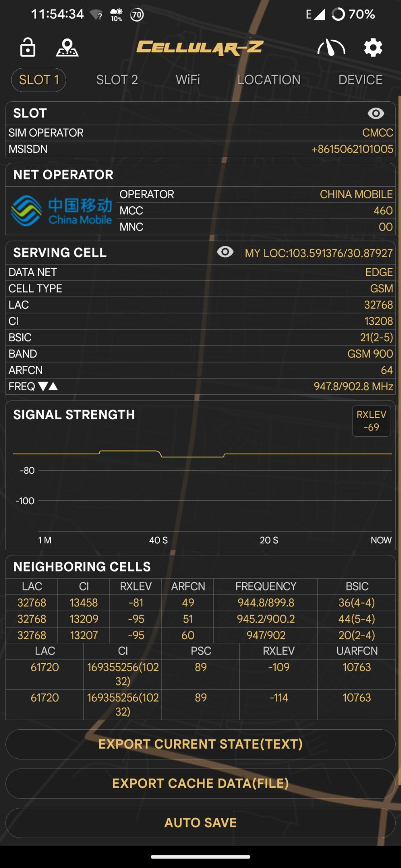Tap the battery indicator in status bar
This screenshot has width=401, height=868.
(x=353, y=14)
